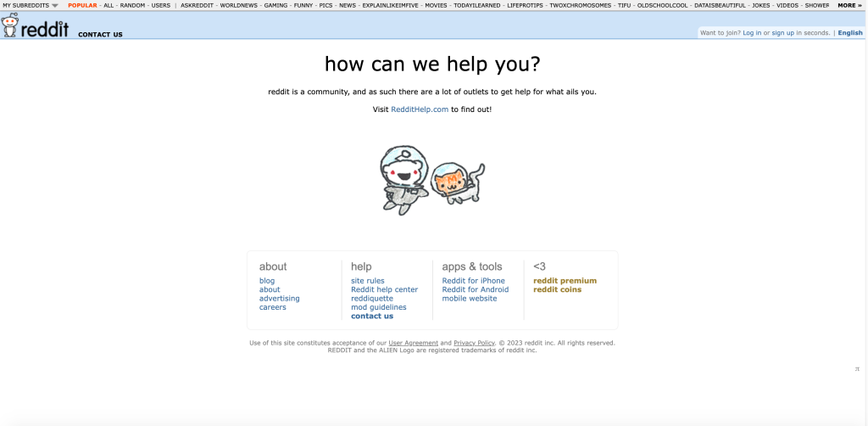Screen dimensions: 868x426
Task: Click the sign up link
Action: (782, 33)
